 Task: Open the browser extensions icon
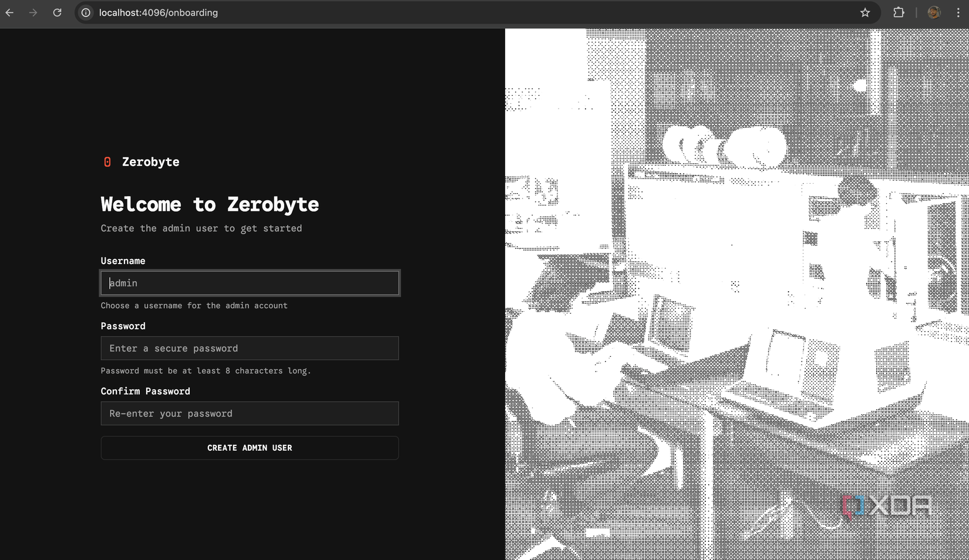pos(899,12)
